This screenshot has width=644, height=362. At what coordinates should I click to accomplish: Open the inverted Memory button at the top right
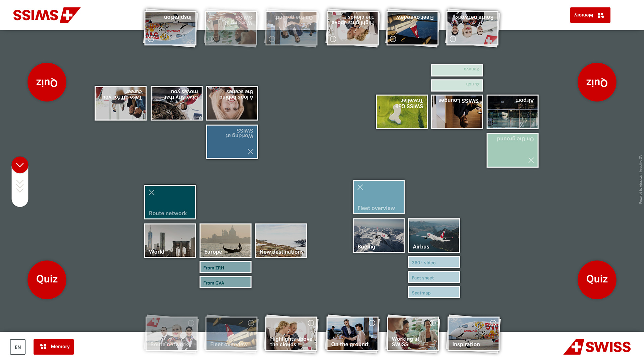(590, 15)
